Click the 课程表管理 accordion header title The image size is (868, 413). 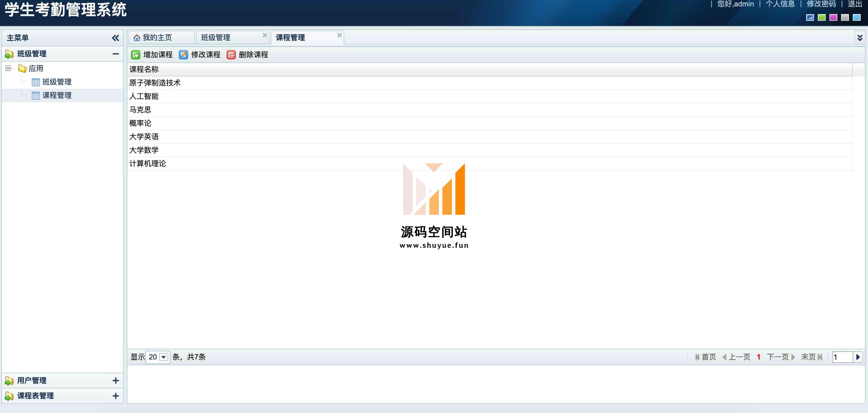tap(36, 396)
